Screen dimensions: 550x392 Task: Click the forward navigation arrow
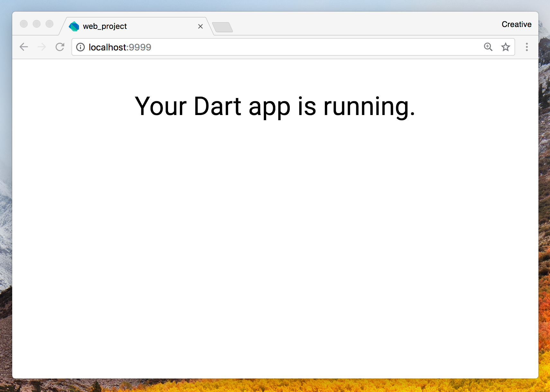(x=42, y=47)
